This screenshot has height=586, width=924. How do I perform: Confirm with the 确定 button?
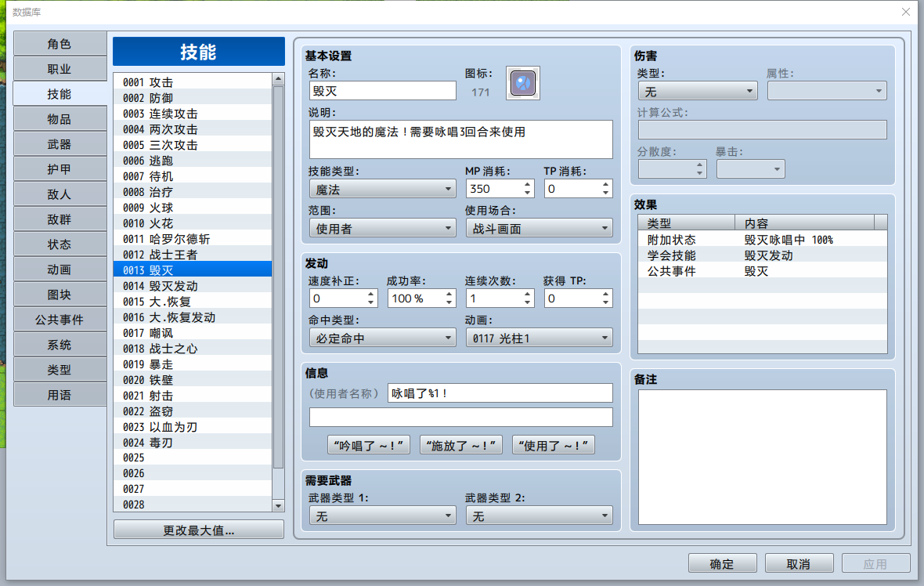click(723, 563)
